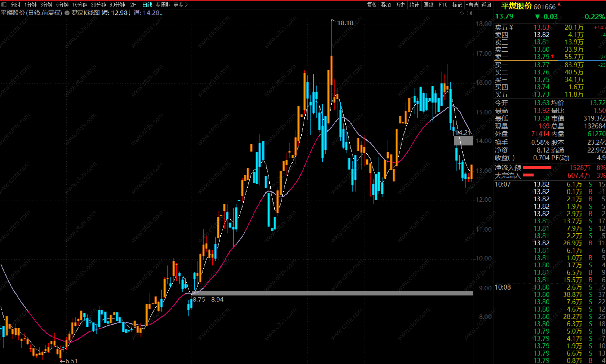Open the 复权 adjustment menu

[x=372, y=5]
